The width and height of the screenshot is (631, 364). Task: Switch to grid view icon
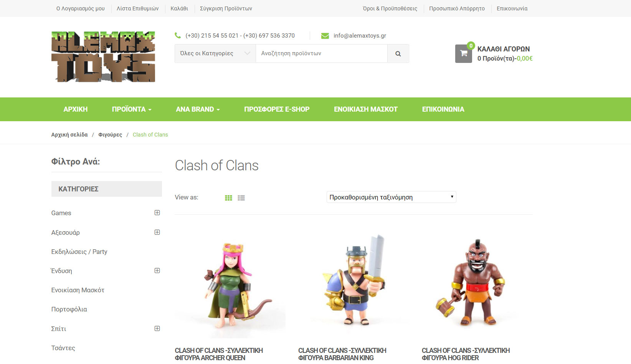[x=228, y=198]
